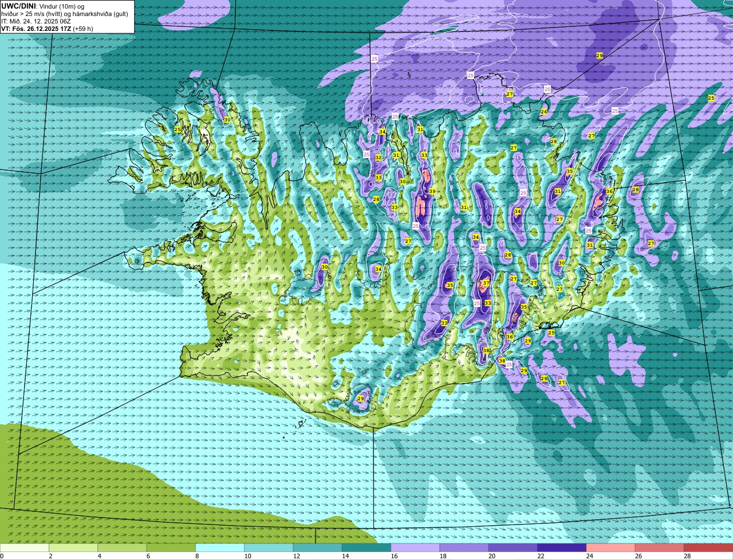Click the legend tick label "24"
Viewport: 733px width, 560px height.
[589, 556]
